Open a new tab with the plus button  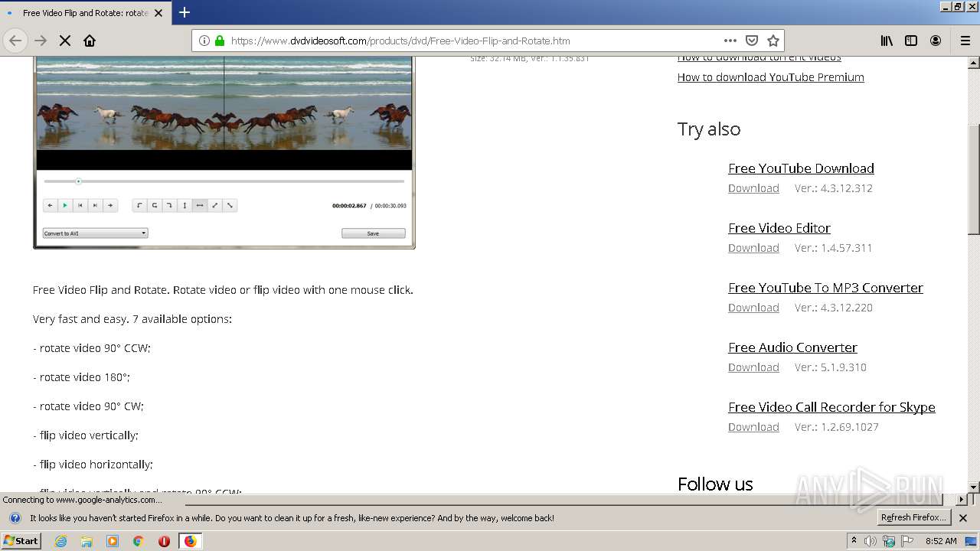(185, 12)
